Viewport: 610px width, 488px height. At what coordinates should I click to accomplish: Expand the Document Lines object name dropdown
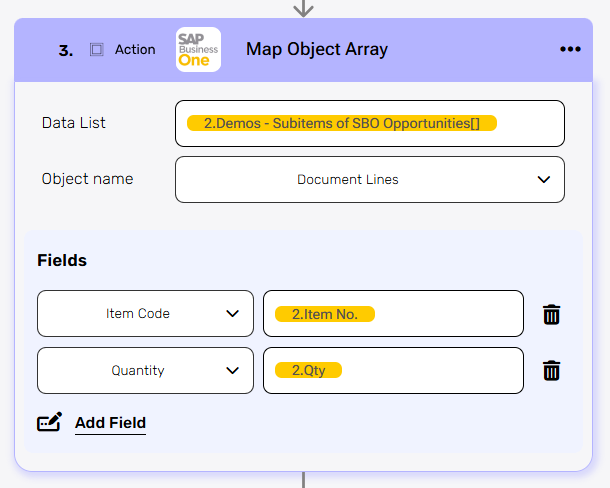[543, 180]
